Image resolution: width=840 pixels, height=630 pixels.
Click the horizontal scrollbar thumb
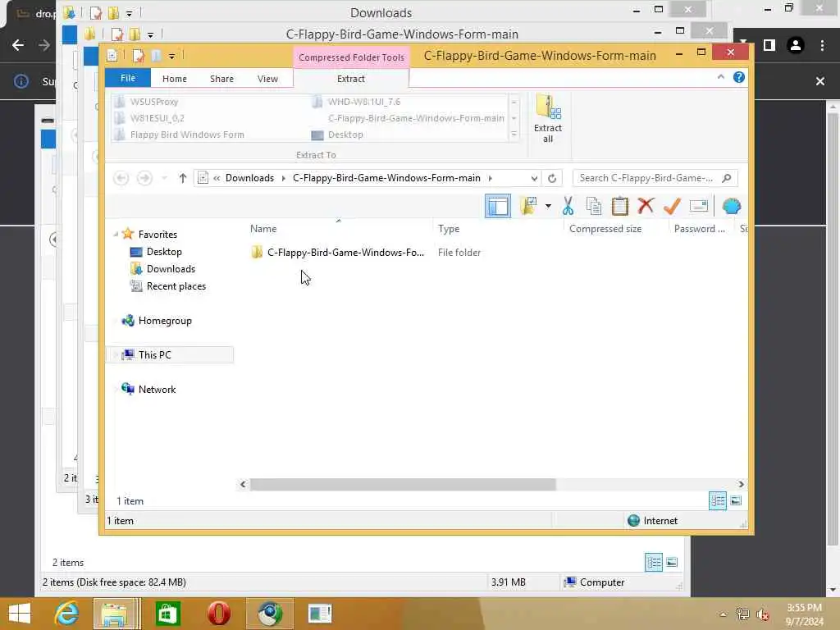[x=403, y=484]
